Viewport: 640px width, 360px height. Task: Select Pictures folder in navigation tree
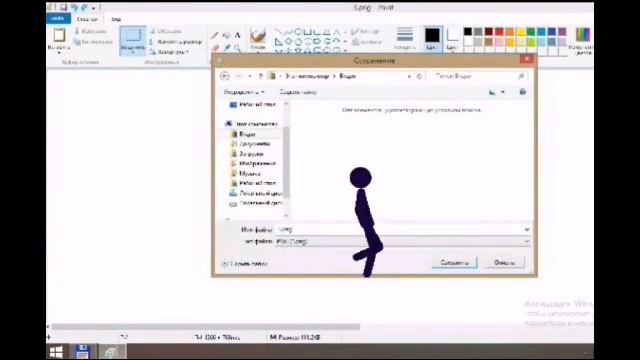point(253,164)
